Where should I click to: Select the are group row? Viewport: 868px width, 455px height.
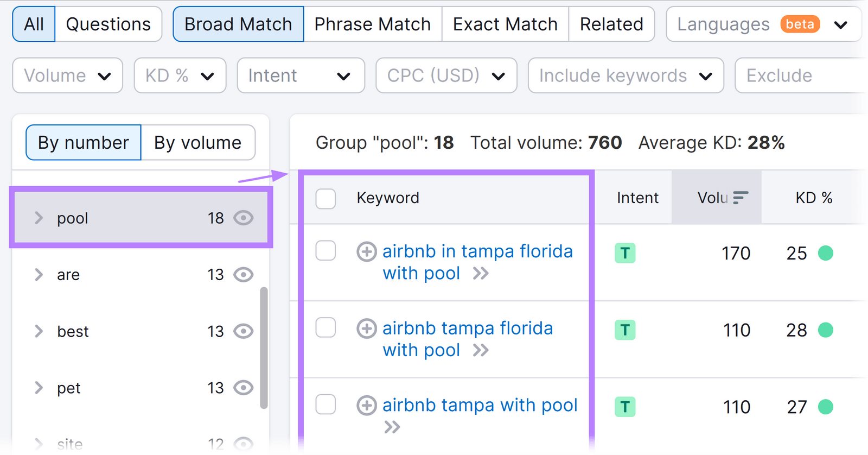[x=141, y=275]
